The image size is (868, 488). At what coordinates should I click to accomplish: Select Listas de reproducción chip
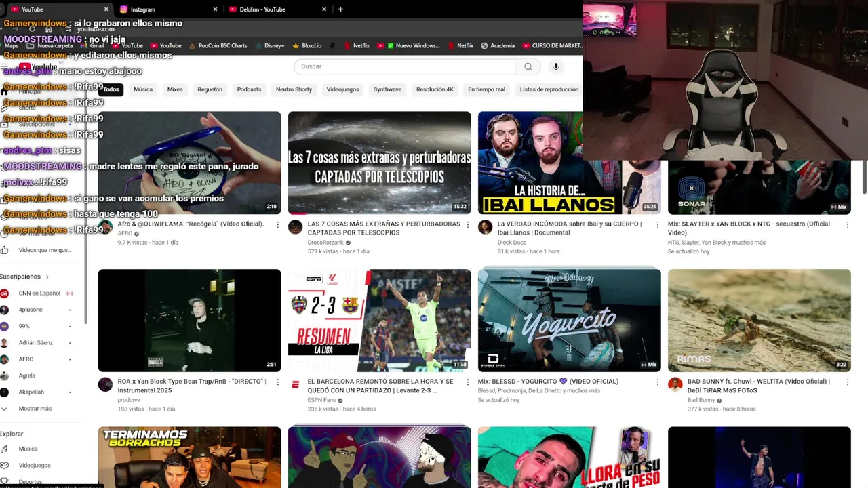(549, 89)
